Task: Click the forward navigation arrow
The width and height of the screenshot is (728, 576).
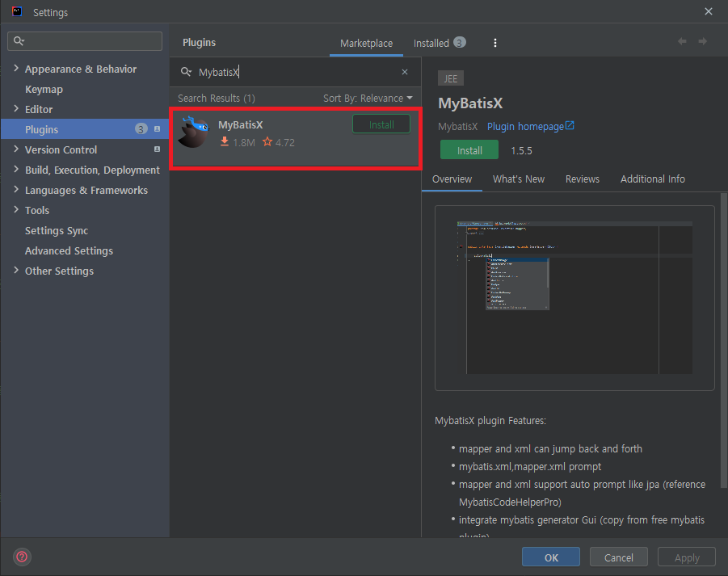Action: pos(702,41)
